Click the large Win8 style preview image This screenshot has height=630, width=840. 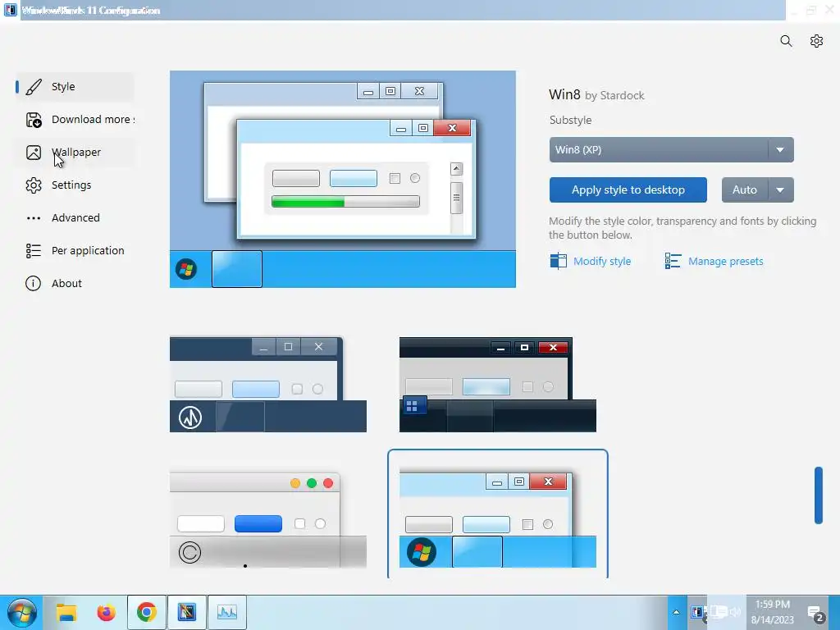coord(343,180)
